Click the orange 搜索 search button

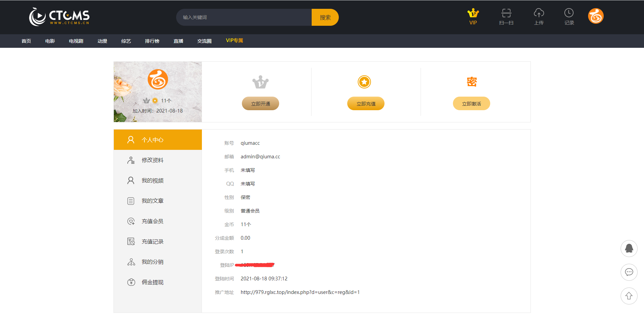coord(325,17)
